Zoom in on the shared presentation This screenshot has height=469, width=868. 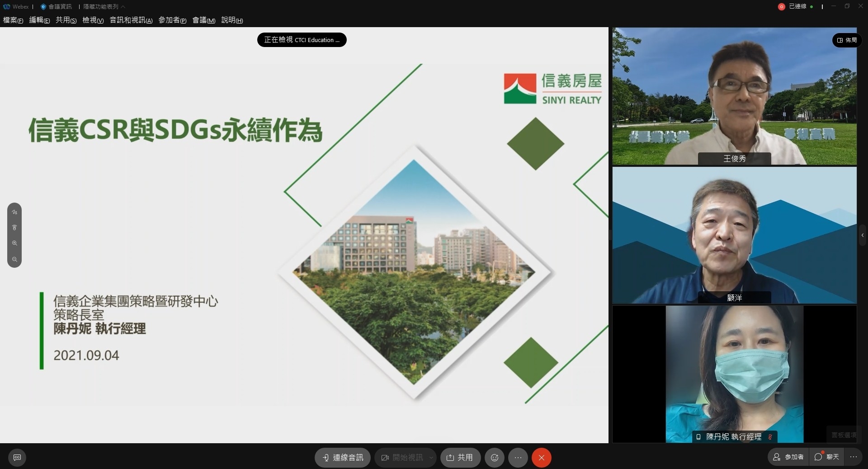click(x=15, y=243)
